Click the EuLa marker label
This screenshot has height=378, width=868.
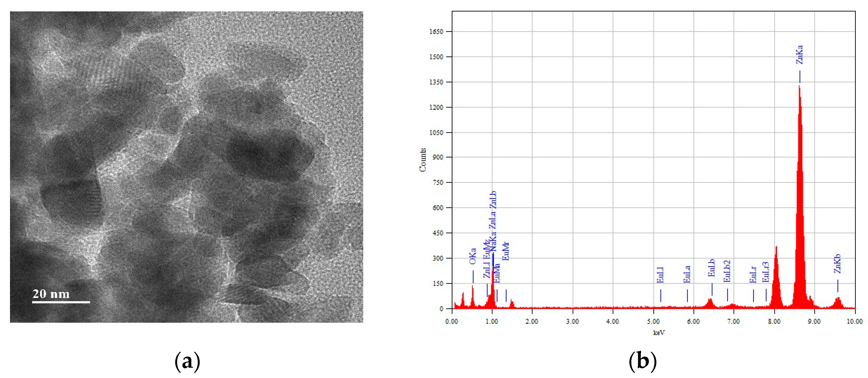(x=687, y=274)
